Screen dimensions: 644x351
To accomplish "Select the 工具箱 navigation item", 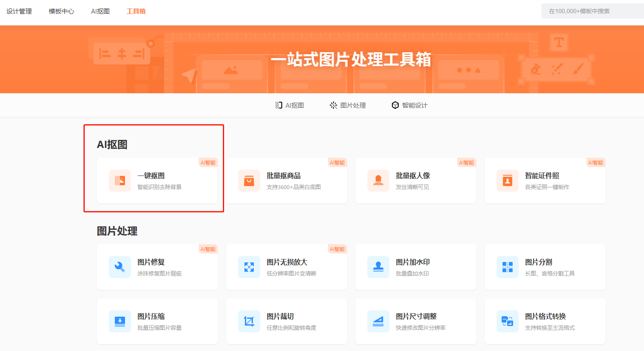I will pyautogui.click(x=136, y=11).
